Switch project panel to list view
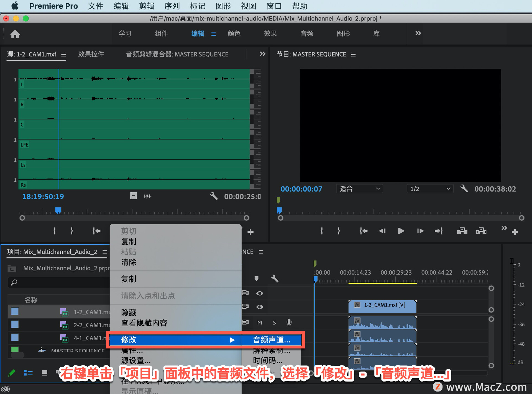The image size is (532, 394). (x=28, y=373)
